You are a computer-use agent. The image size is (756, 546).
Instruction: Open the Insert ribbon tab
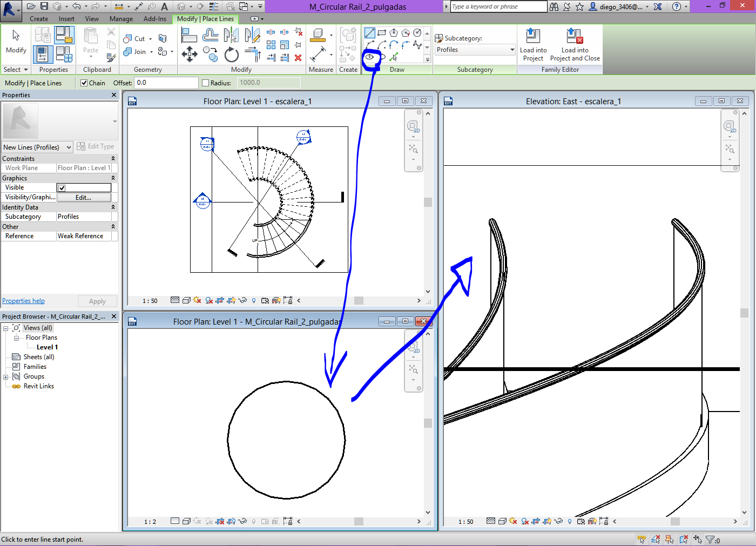pos(66,19)
